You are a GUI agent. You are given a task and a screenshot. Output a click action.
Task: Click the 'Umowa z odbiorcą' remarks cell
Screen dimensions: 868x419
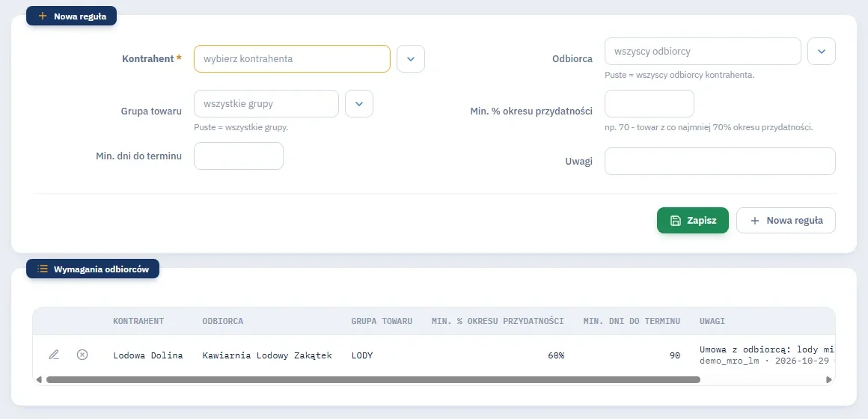tap(767, 355)
